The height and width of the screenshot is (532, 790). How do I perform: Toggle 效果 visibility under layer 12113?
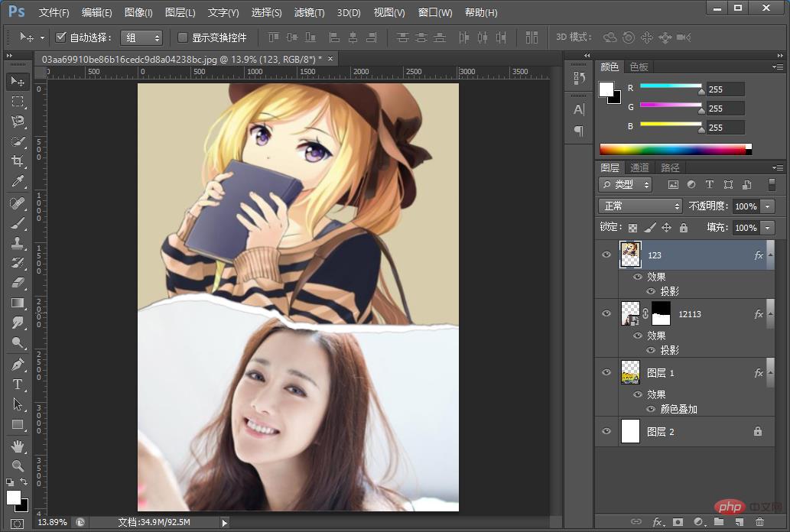pos(637,336)
